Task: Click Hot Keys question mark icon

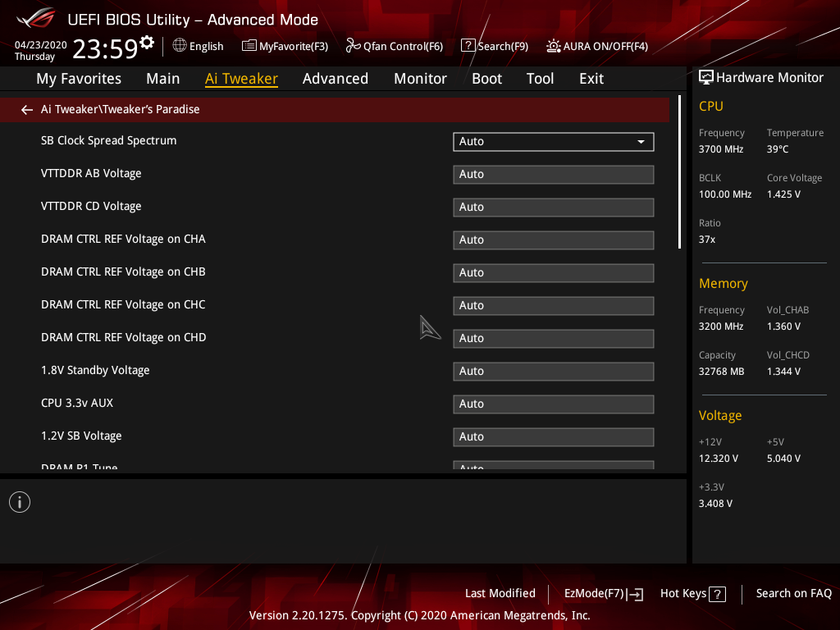Action: [x=717, y=594]
